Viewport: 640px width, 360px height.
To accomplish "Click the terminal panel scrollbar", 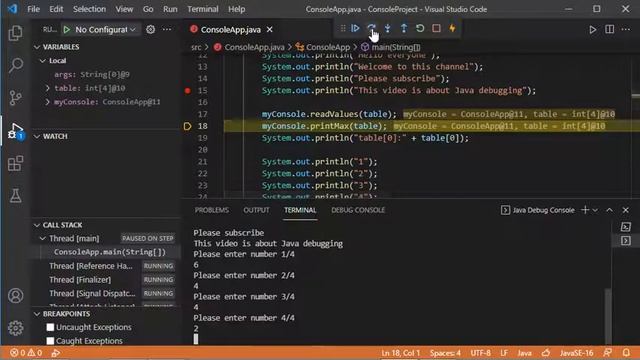I will (x=608, y=316).
